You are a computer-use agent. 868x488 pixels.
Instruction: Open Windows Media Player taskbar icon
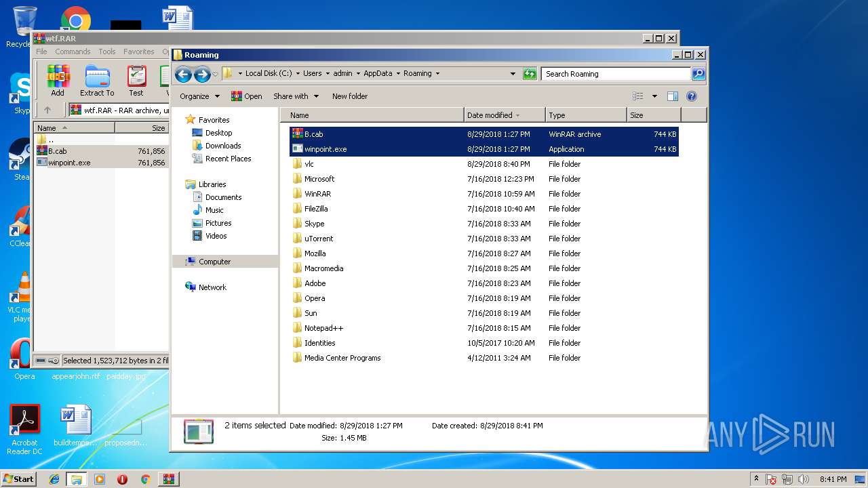click(100, 479)
